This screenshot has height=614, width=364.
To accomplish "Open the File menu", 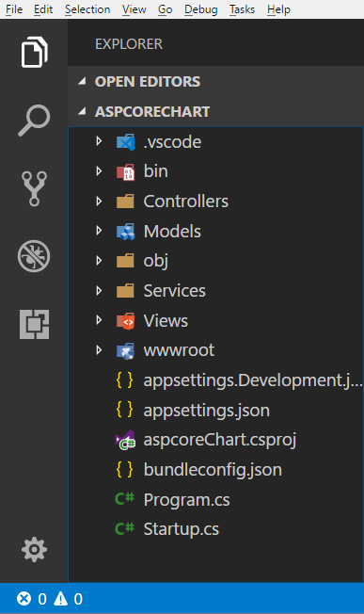I will (14, 9).
